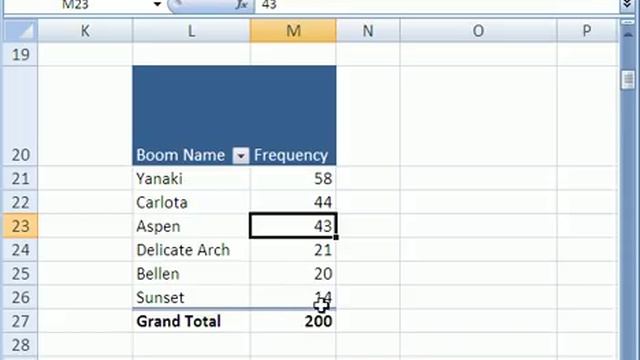The height and width of the screenshot is (360, 640).
Task: Click the Select All corner button
Action: [20, 31]
